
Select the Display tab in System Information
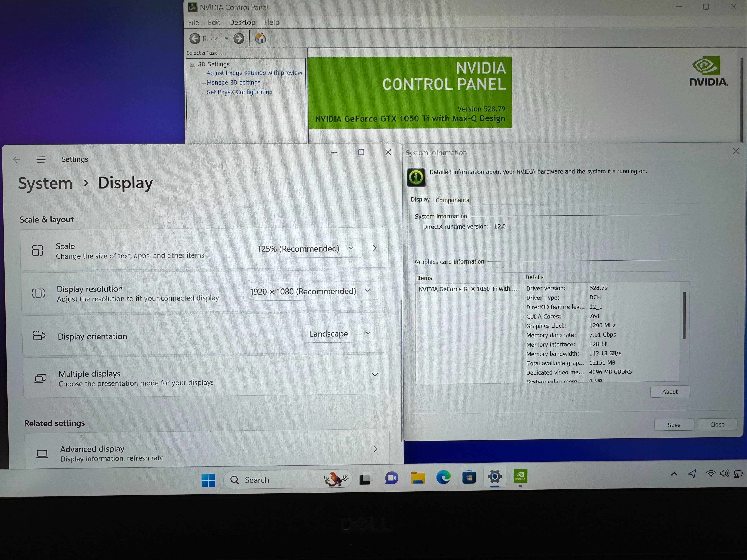(420, 199)
